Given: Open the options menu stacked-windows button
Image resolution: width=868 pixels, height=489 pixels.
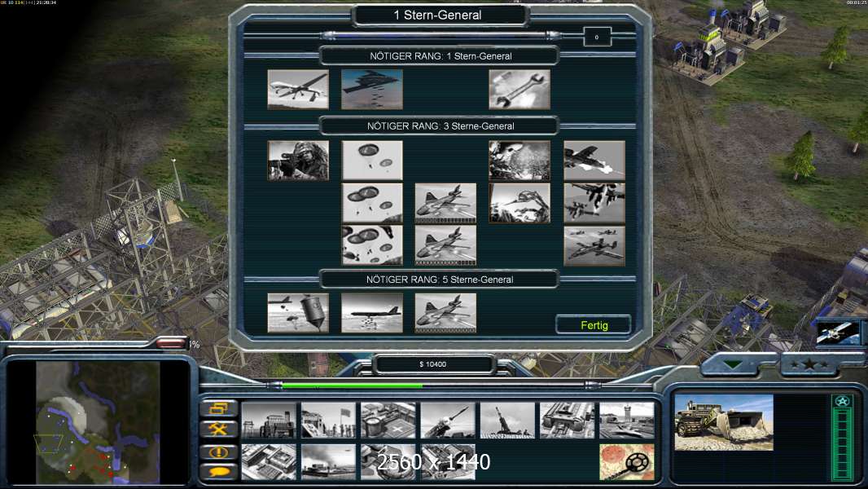Looking at the screenshot, I should coord(219,408).
